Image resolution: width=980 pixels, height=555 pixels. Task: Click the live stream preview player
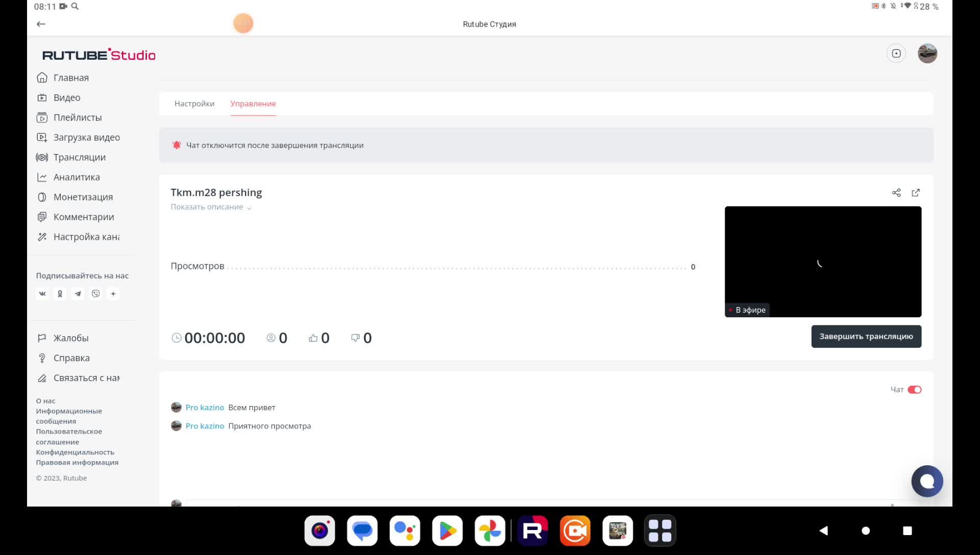823,262
